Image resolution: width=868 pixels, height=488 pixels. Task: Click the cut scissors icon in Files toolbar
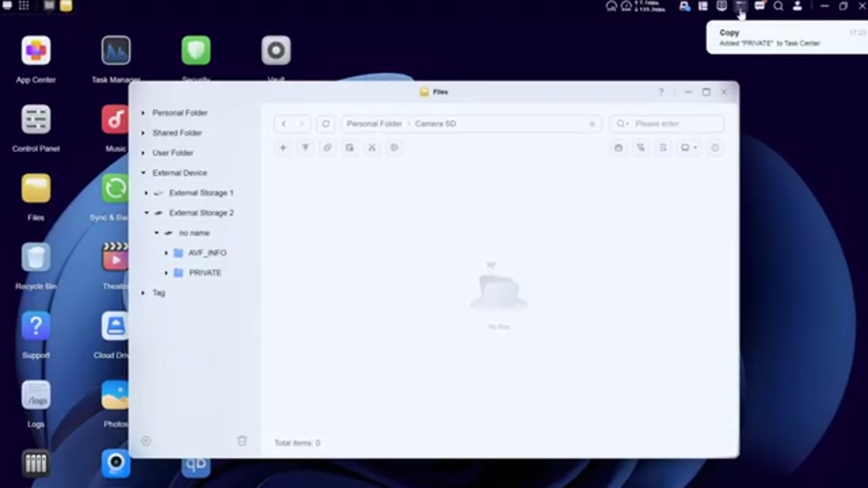click(x=372, y=148)
